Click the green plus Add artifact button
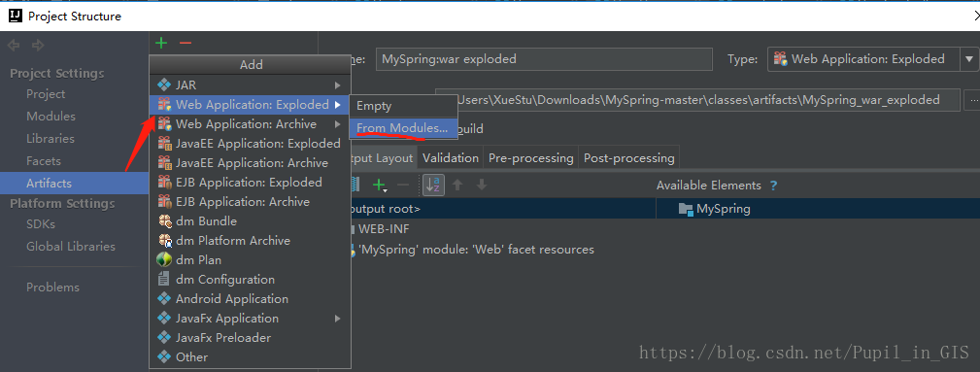This screenshot has width=980, height=372. 161,43
